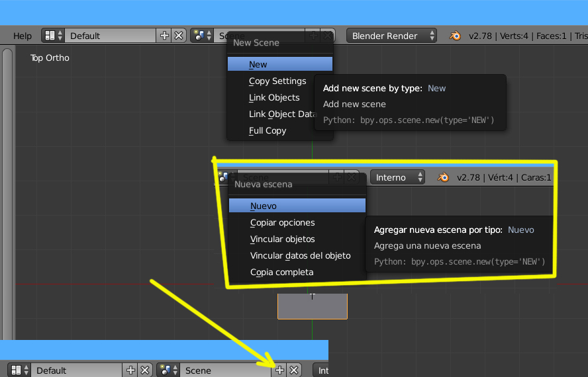Click Scene name field in bottom header

[225, 370]
